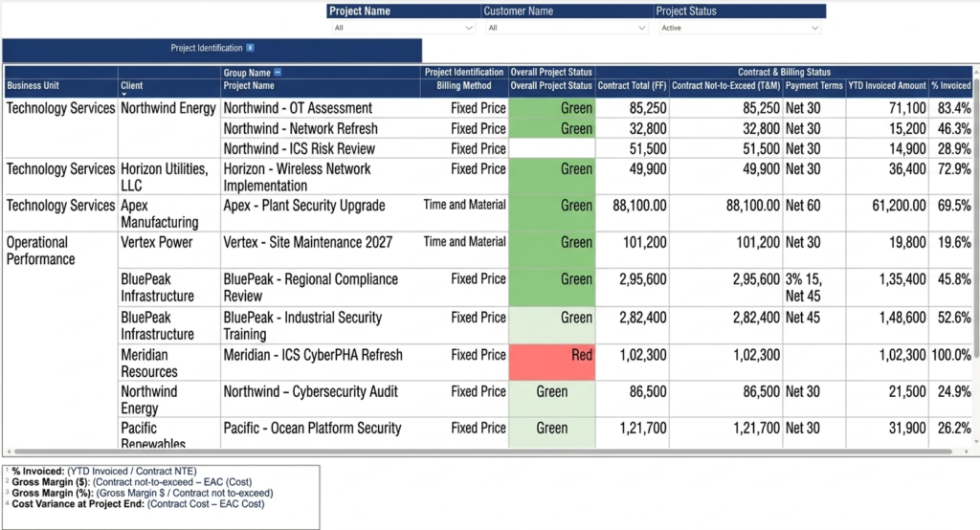Select 'Northwind – Cybersecurity Audit' project

311,392
